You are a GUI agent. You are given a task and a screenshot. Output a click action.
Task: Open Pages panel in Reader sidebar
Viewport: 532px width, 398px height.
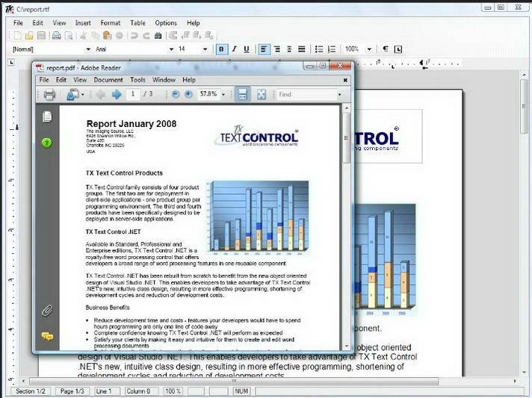click(47, 116)
